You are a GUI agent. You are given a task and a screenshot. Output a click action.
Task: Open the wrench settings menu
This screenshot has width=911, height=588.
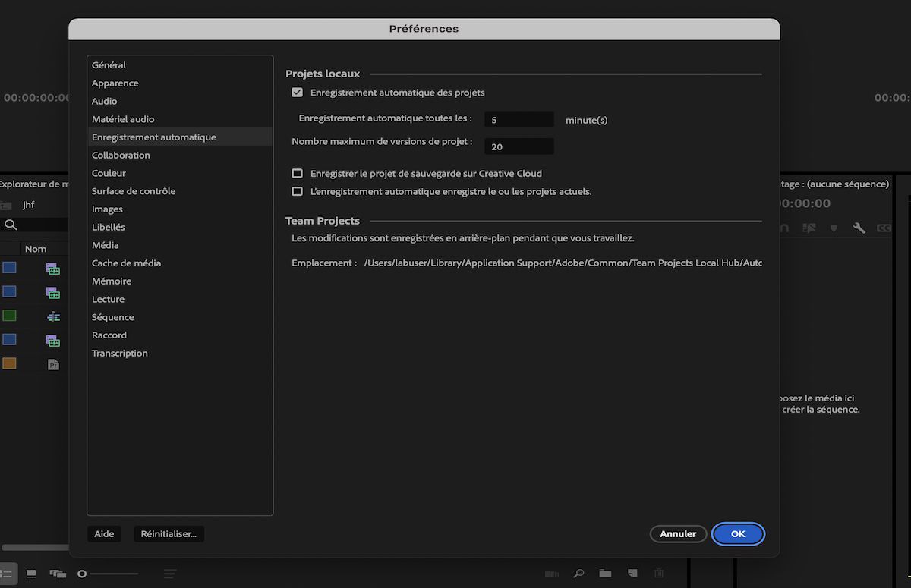(860, 228)
